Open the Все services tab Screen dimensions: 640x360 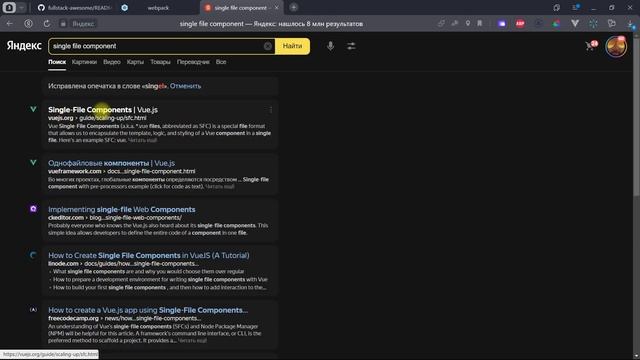(x=221, y=62)
